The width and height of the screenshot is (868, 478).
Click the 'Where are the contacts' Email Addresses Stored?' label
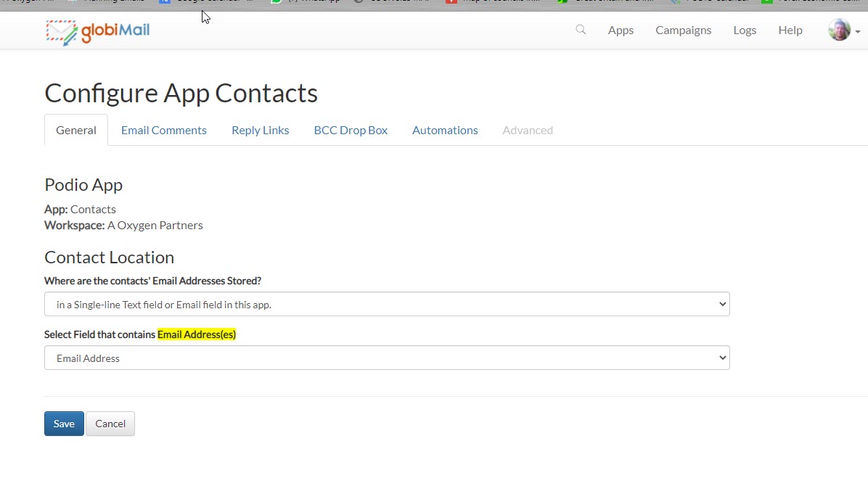pos(153,281)
